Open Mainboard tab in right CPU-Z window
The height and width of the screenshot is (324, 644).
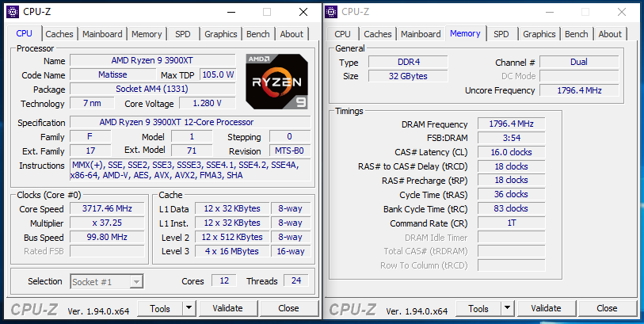(x=421, y=34)
